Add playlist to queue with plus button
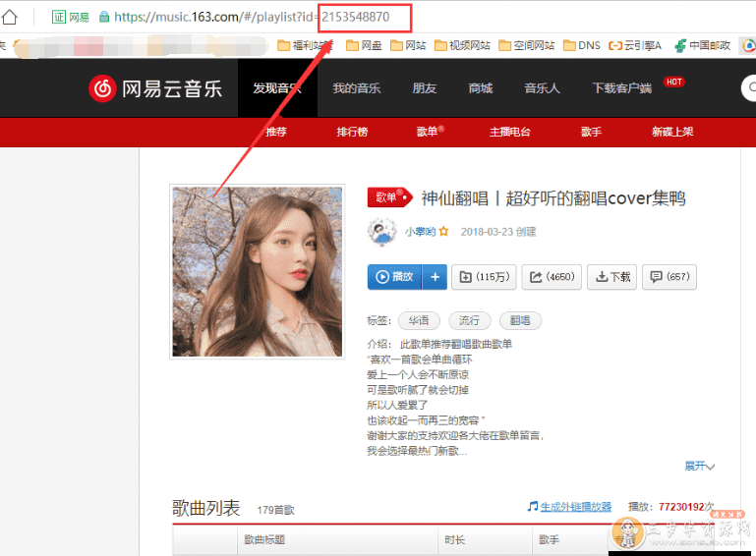The width and height of the screenshot is (756, 556). pos(436,277)
